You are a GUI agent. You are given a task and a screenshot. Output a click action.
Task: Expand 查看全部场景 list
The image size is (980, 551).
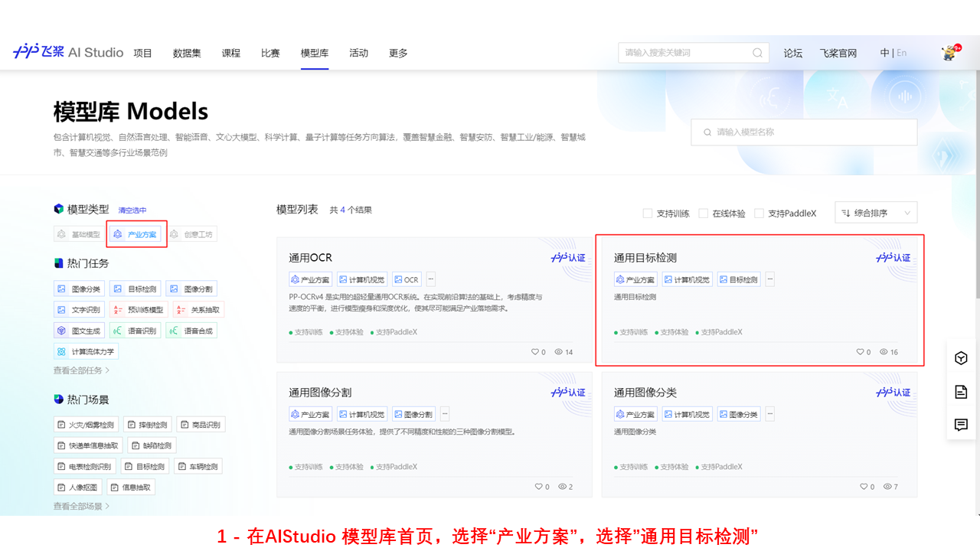pos(81,506)
